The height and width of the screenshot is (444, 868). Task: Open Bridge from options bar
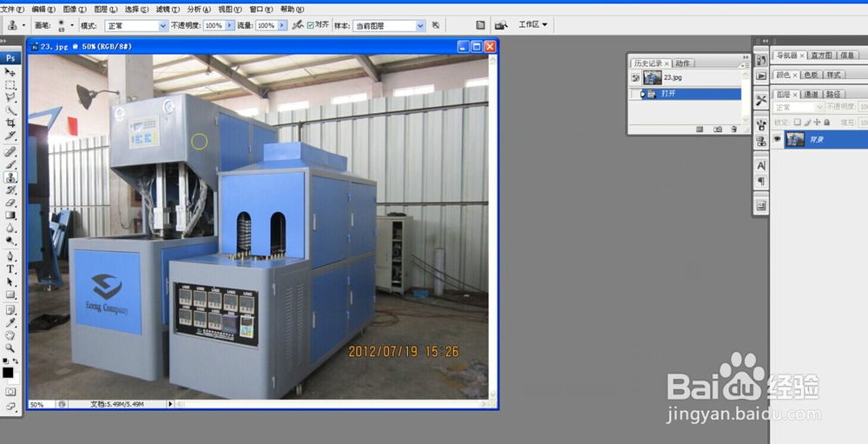click(x=501, y=25)
